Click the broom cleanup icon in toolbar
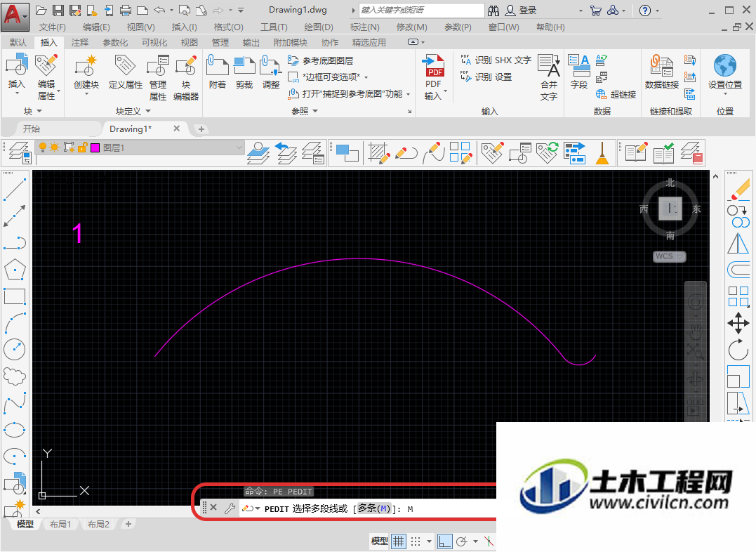 point(602,152)
